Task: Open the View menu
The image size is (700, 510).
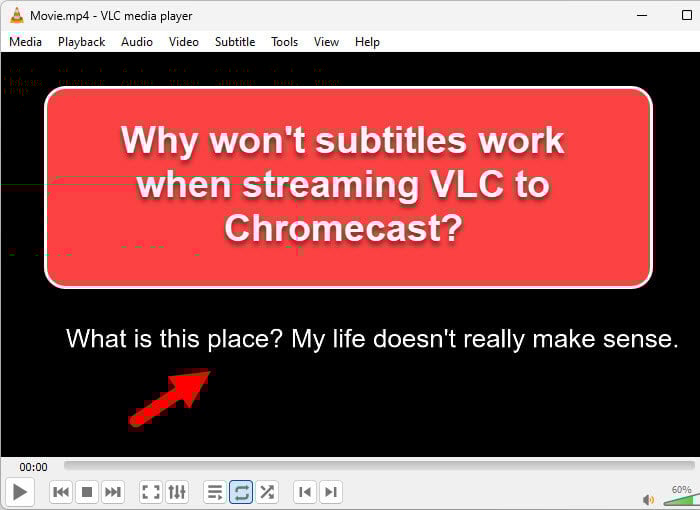Action: coord(326,42)
